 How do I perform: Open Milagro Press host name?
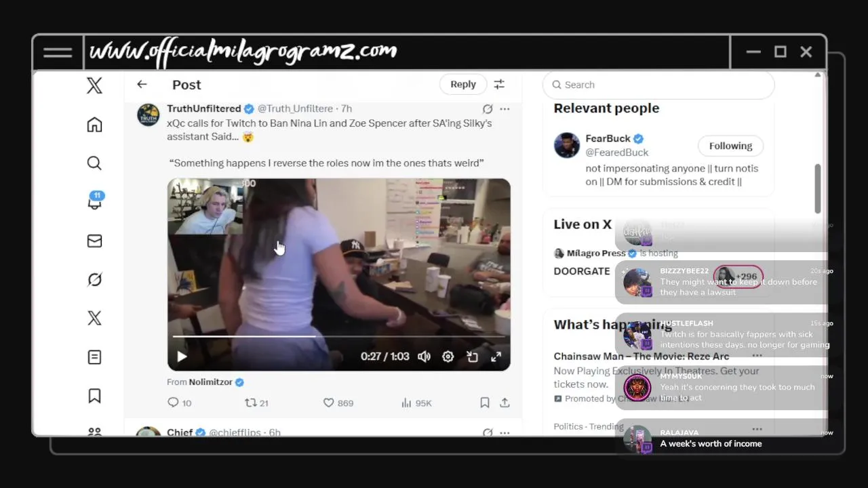[x=595, y=253]
